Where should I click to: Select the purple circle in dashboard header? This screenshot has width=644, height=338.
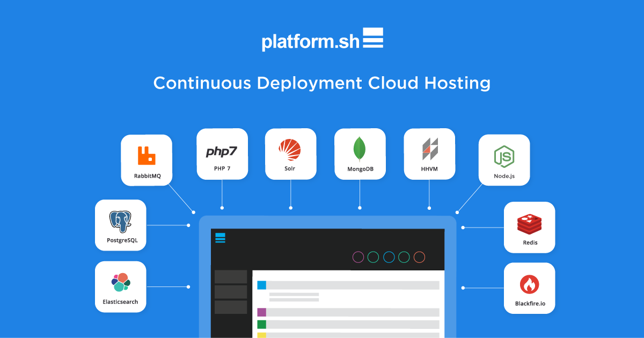tap(358, 257)
